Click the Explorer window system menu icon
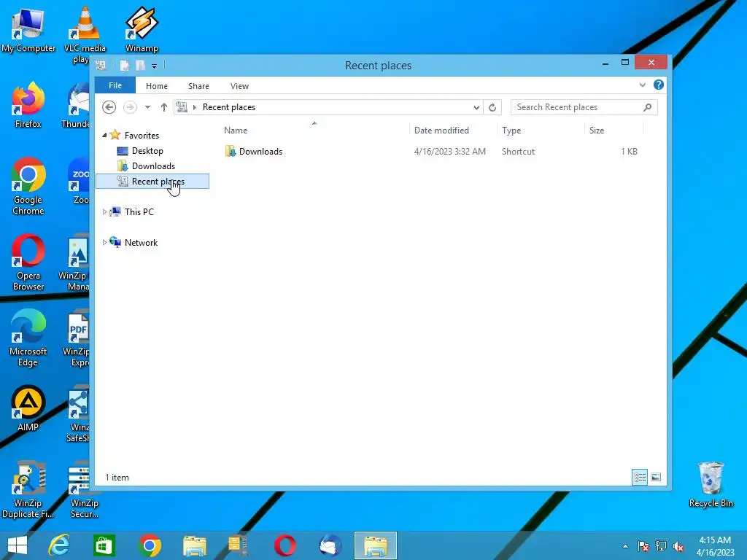 pyautogui.click(x=101, y=65)
